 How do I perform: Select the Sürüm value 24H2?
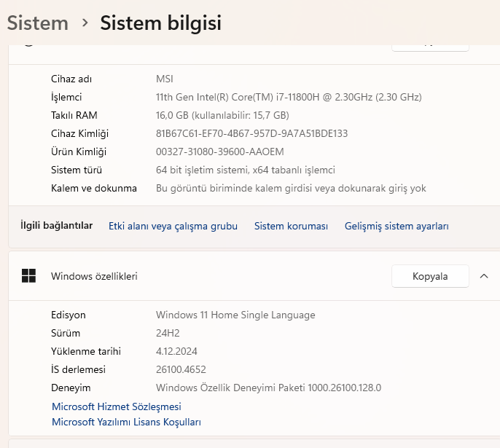pyautogui.click(x=168, y=333)
